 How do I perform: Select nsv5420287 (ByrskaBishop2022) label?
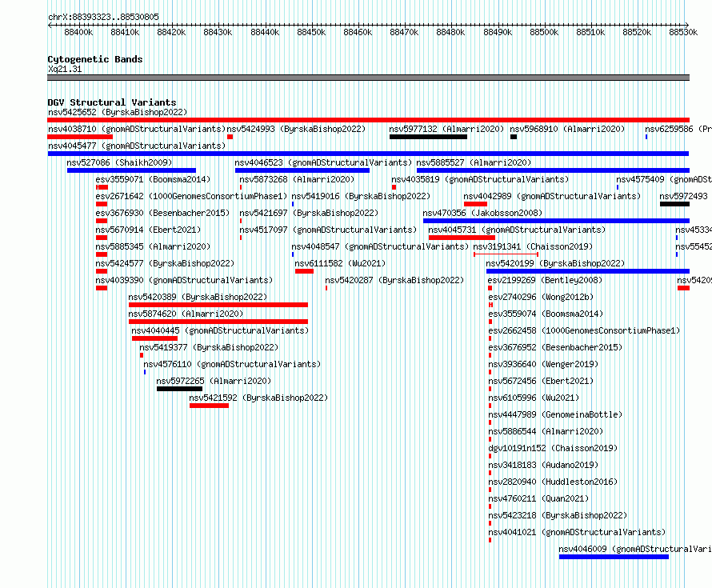point(394,280)
